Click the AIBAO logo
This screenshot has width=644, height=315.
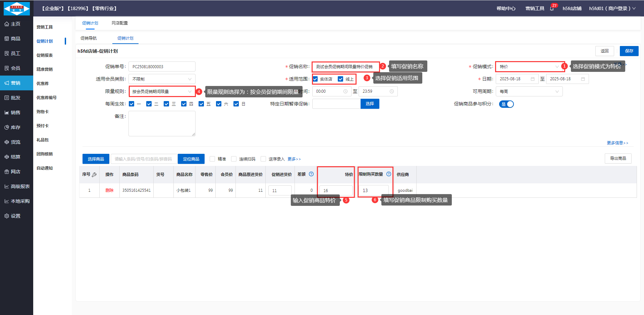(x=16, y=8)
